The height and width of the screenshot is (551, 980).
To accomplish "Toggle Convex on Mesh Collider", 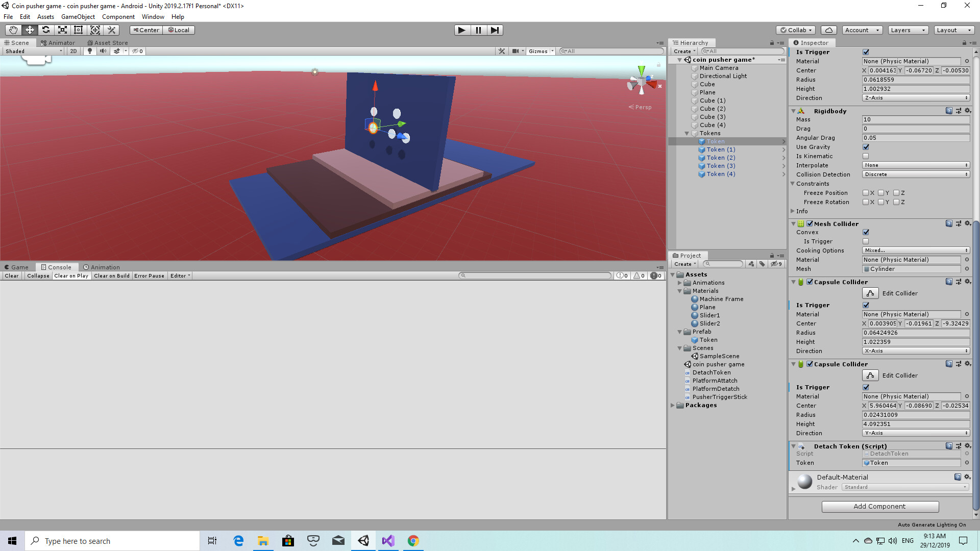I will pyautogui.click(x=866, y=232).
